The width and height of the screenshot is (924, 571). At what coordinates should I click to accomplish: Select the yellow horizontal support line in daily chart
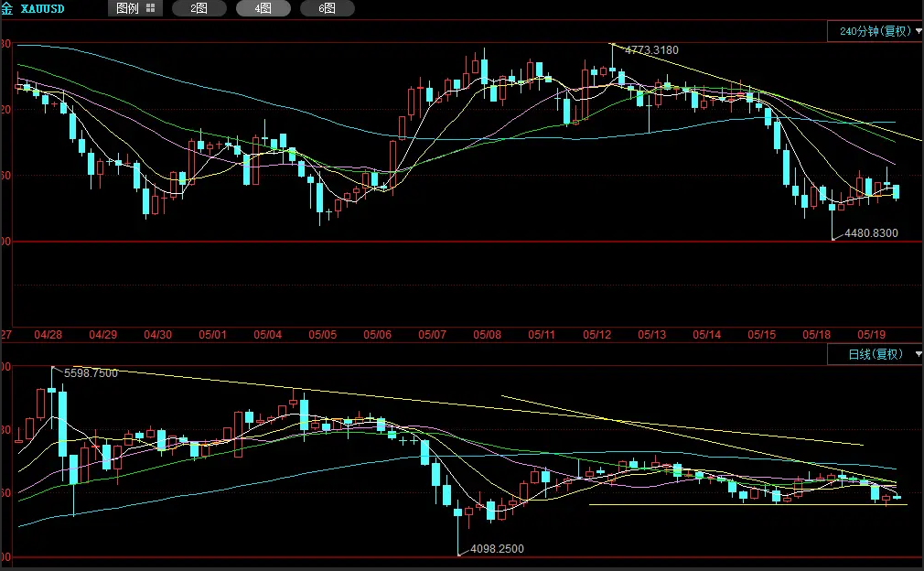(x=747, y=504)
